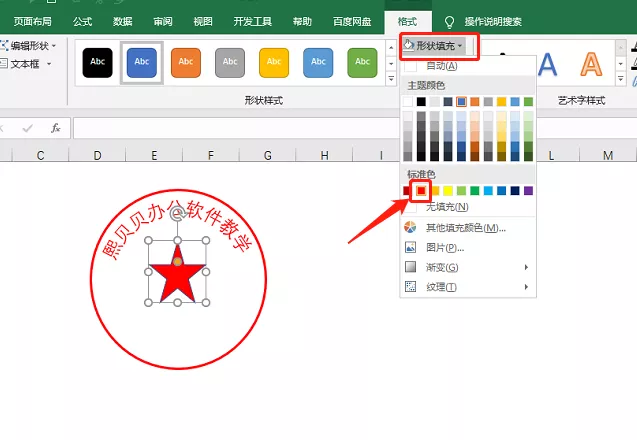This screenshot has height=440, width=637.
Task: Select the green Abc shape style
Action: (362, 63)
